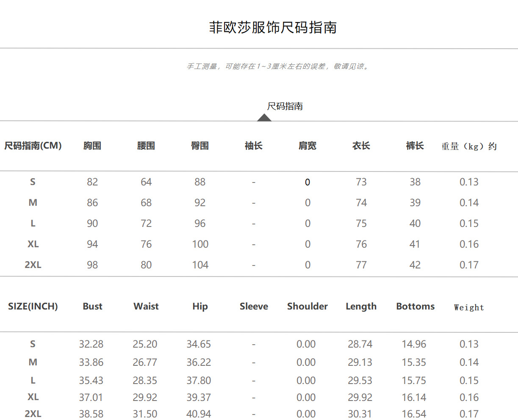Click inch length value 28.74
Viewport: 518px width, 420px height.
tap(360, 344)
